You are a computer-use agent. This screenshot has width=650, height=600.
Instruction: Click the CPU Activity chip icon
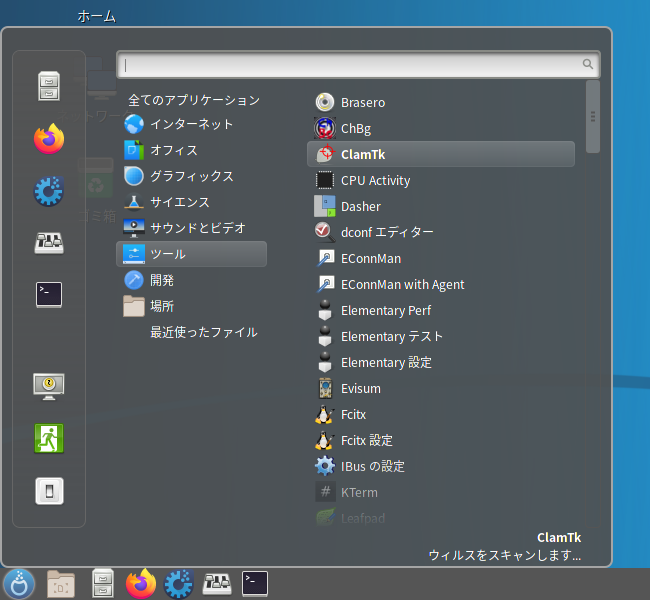[x=325, y=180]
